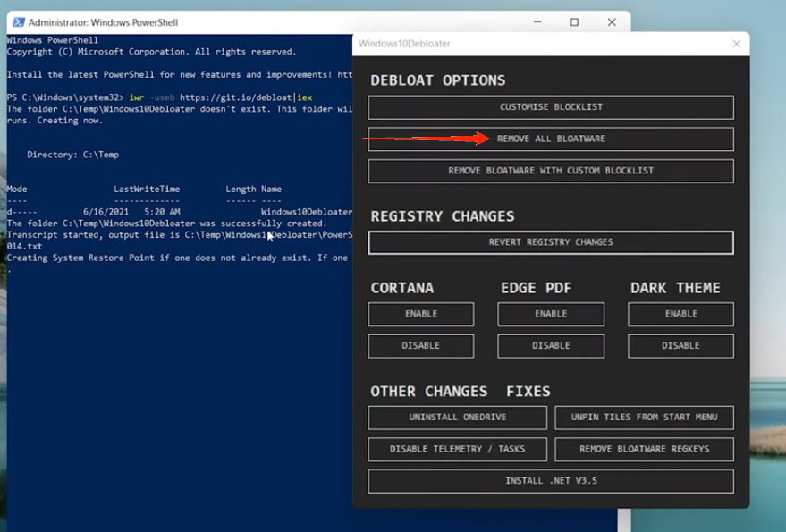Disable telemetry and tasks
The height and width of the screenshot is (532, 786).
pyautogui.click(x=457, y=449)
